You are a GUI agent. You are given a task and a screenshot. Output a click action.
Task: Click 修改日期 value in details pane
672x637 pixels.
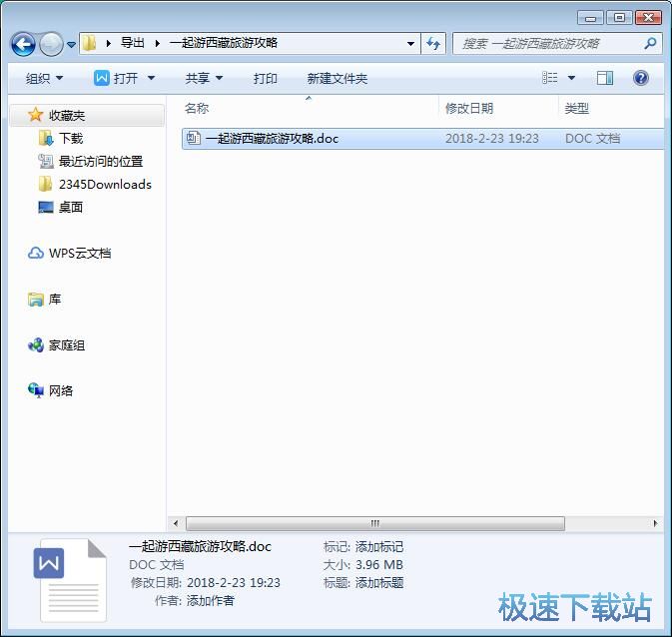coord(234,583)
